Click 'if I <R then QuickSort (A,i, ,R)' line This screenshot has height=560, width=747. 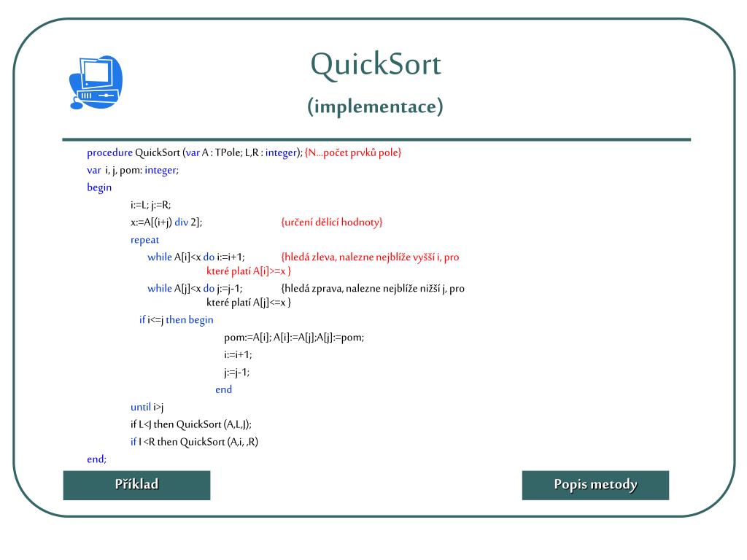pos(194,442)
